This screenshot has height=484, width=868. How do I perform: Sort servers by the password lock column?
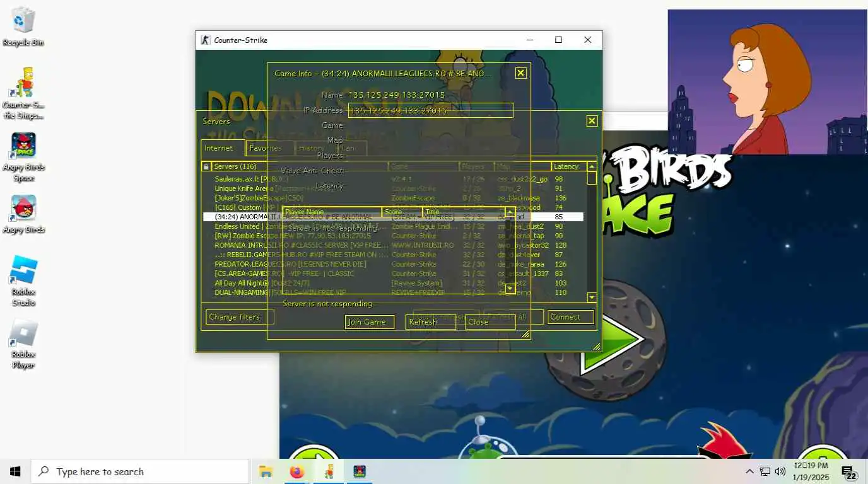point(206,166)
